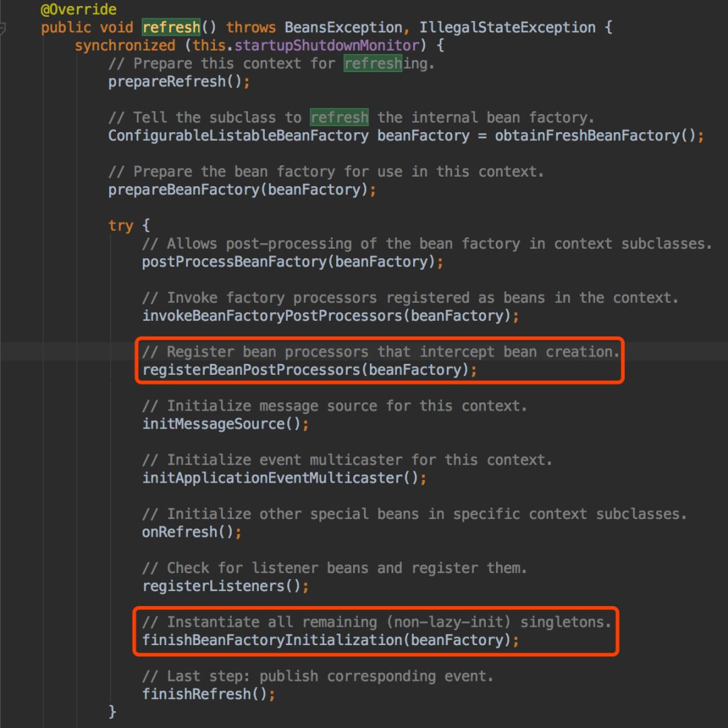
Task: Click the comment 'Invoke factory processors registered as beans'
Action: pos(411,298)
